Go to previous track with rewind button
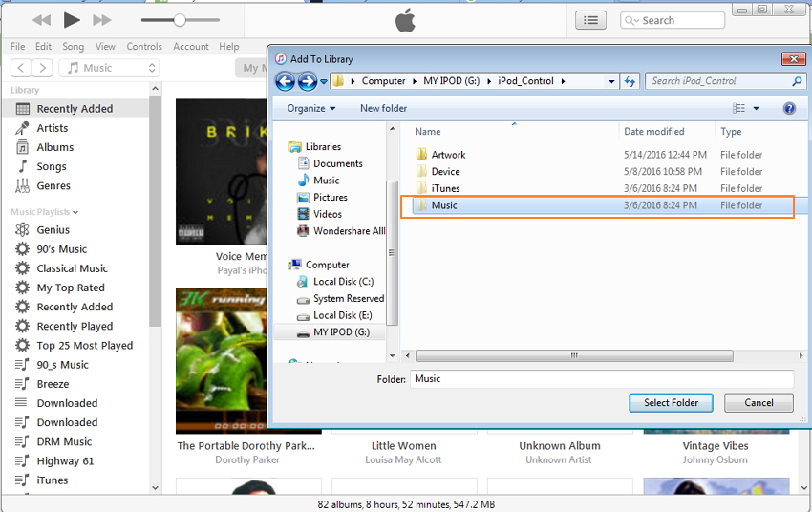812x512 pixels. [41, 20]
